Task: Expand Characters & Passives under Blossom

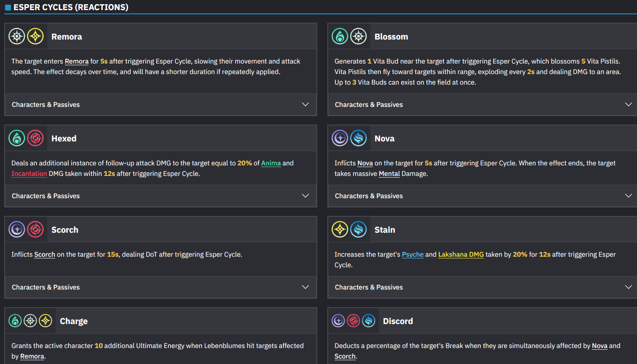Action: pyautogui.click(x=483, y=104)
